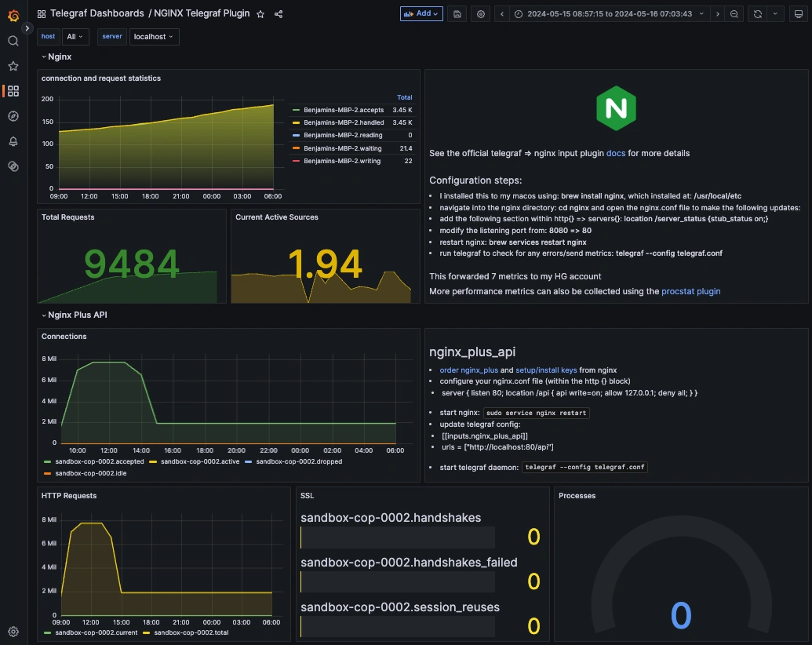The height and width of the screenshot is (645, 812).
Task: Shift time range backward
Action: (x=502, y=14)
